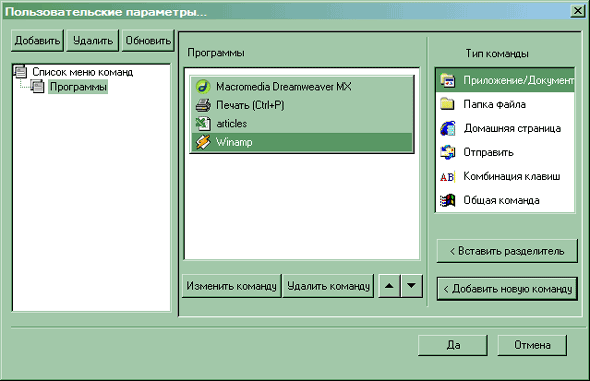The image size is (590, 381).
Task: Select the articles entry
Action: pos(302,124)
